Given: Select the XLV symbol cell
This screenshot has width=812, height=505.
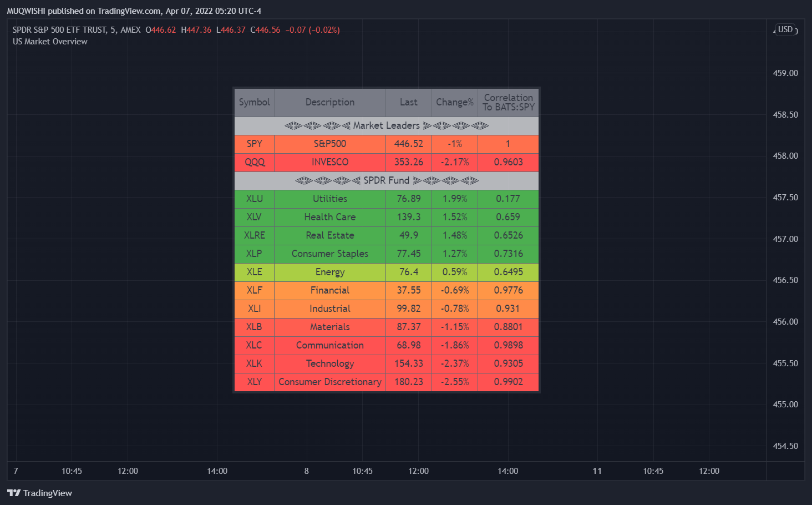Looking at the screenshot, I should point(255,217).
